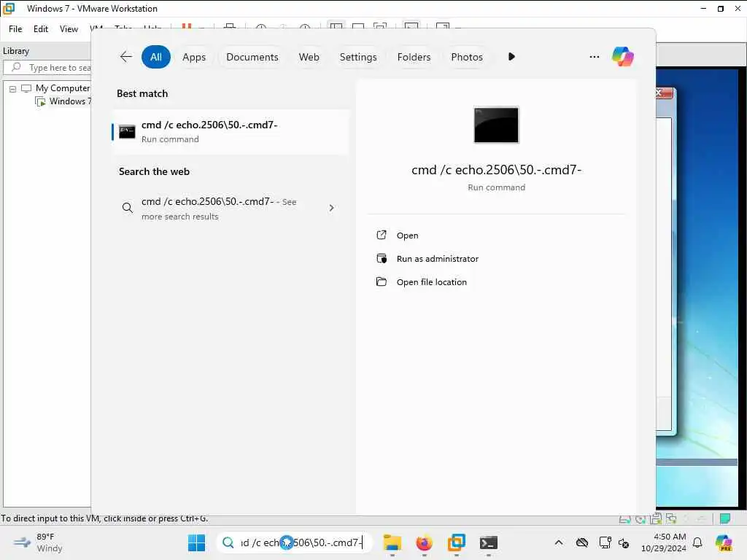Show hidden system tray icons

559,542
